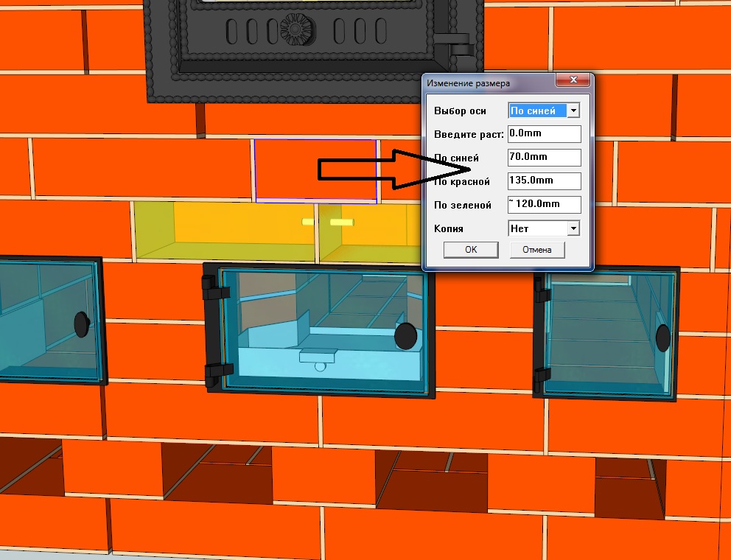Focus the По синей value field

coord(545,158)
